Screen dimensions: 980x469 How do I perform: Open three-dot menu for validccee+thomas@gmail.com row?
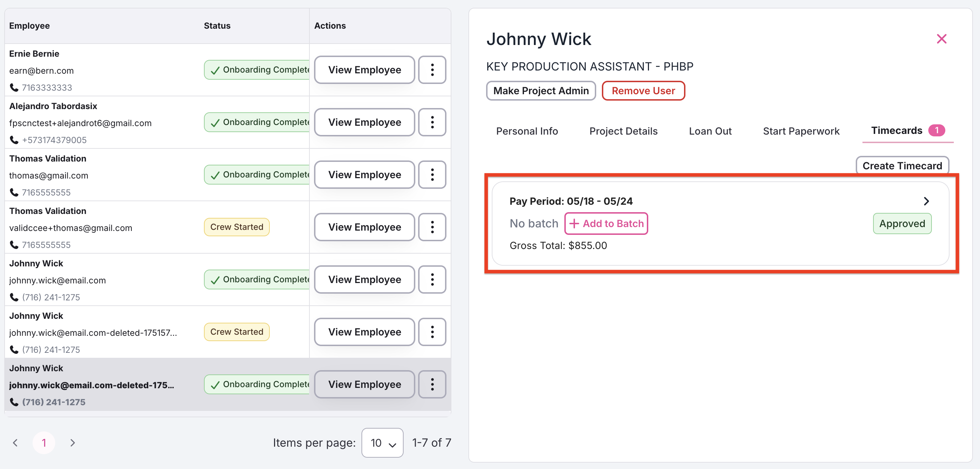(432, 227)
